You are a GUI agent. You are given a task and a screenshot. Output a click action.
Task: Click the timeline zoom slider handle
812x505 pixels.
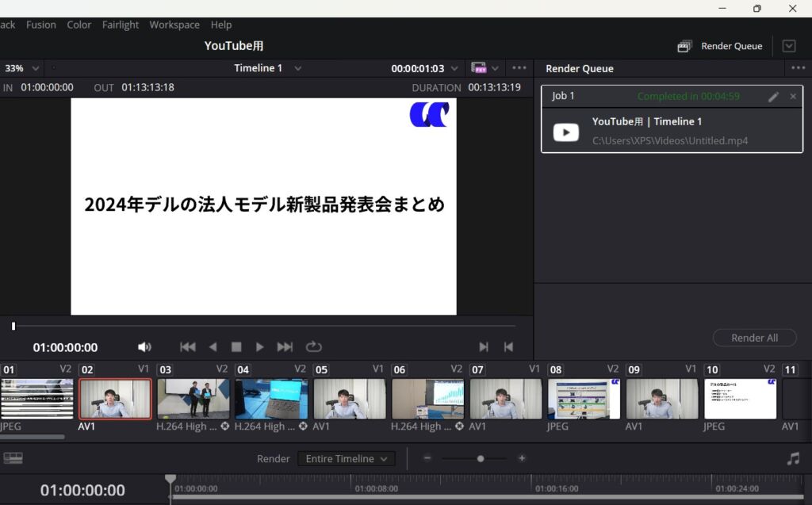click(x=481, y=458)
